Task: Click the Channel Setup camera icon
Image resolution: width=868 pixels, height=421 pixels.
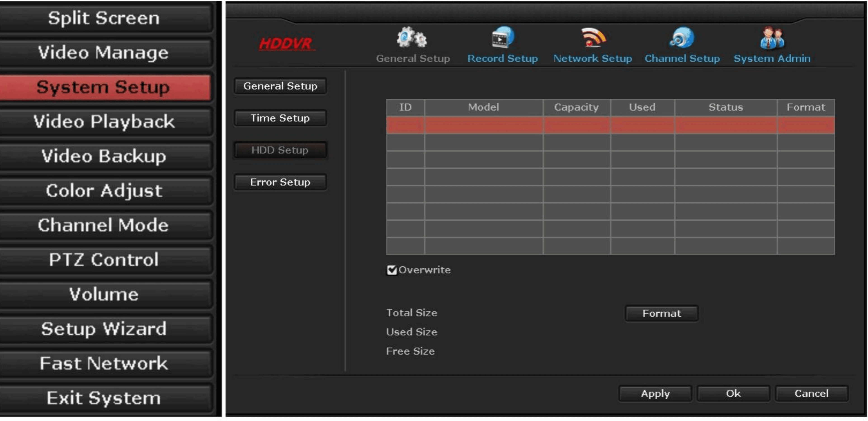Action: point(682,37)
